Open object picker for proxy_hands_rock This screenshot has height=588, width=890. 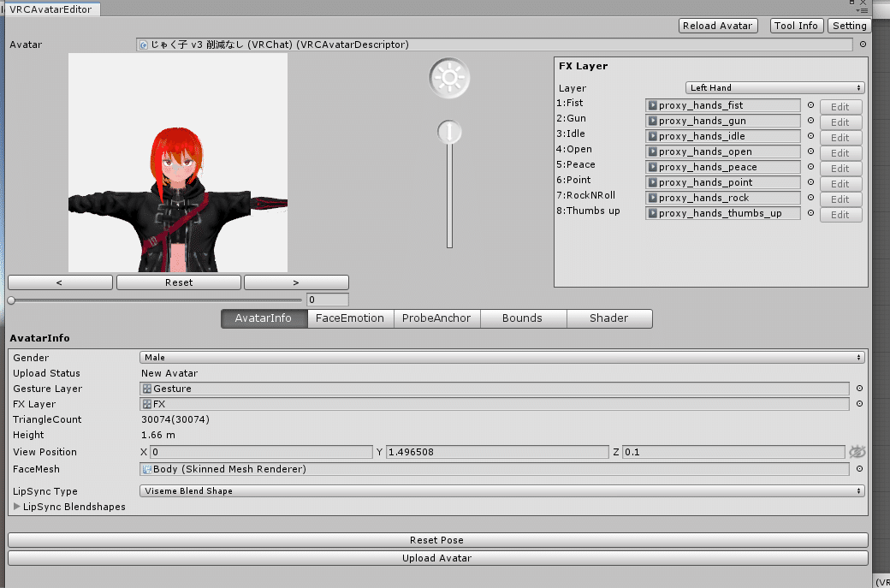(x=810, y=198)
